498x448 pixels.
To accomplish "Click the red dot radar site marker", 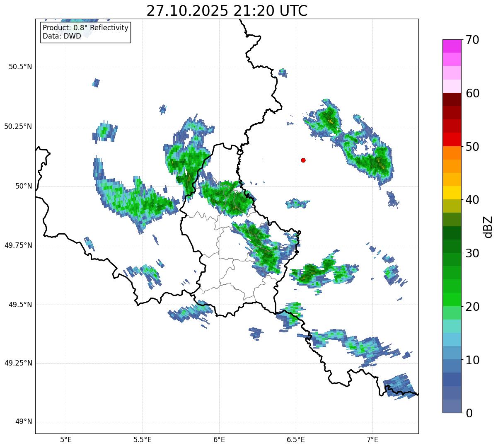I will tap(303, 160).
